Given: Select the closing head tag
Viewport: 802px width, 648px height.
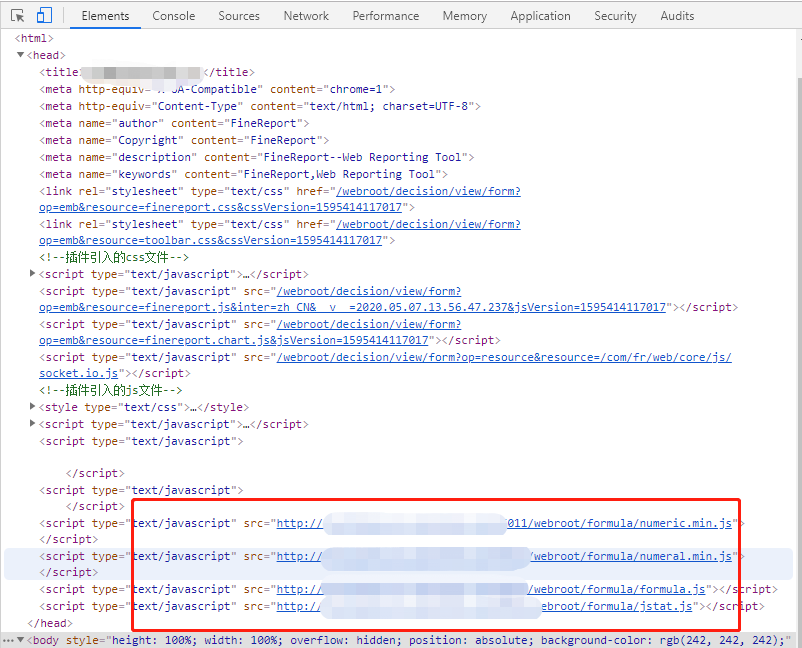Looking at the screenshot, I should pos(50,623).
